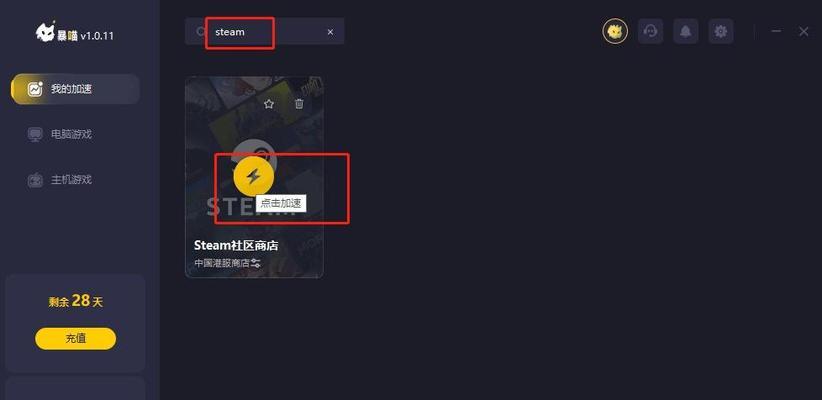Open customer service headset icon
822x400 pixels.
pyautogui.click(x=651, y=31)
